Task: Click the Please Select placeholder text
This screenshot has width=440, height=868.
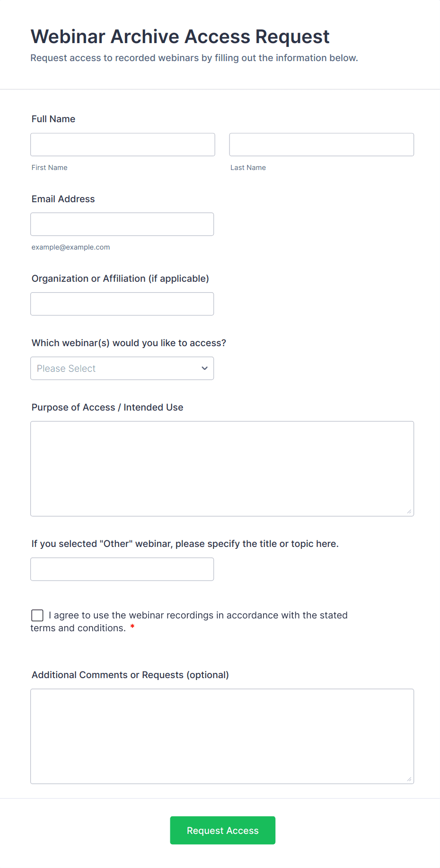Action: [x=66, y=368]
